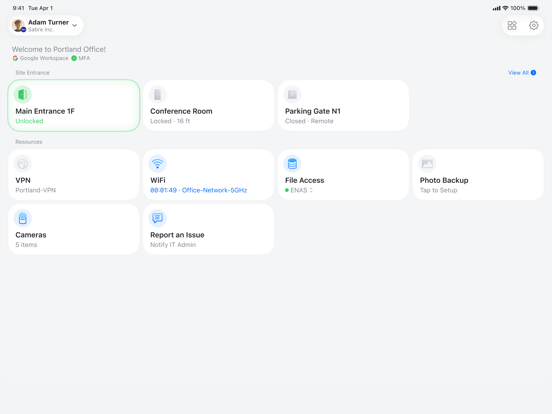Click the Google Workspace label

pos(44,58)
